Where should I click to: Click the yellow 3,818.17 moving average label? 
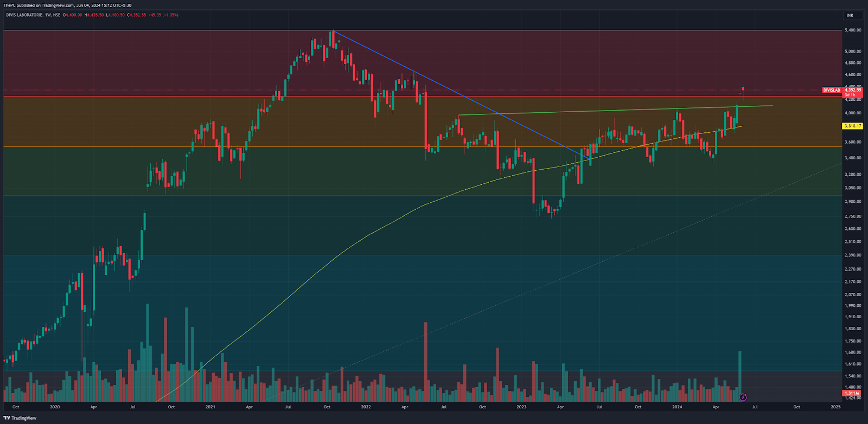(853, 126)
